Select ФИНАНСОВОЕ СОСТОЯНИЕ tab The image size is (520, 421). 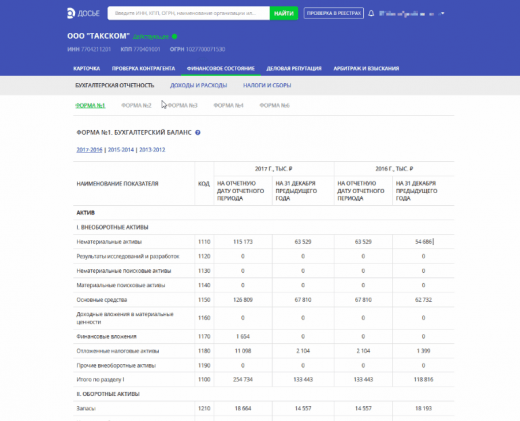pos(221,68)
